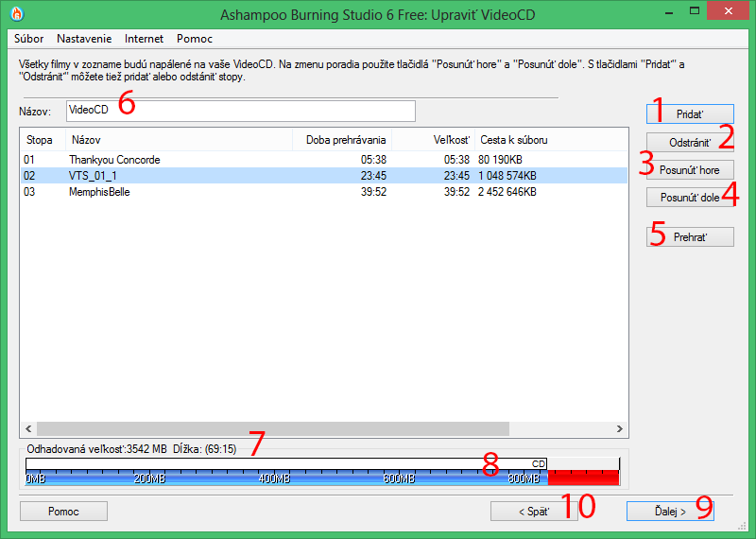Viewport: 756px width, 539px height.
Task: Open the Súbor menu
Action: click(29, 39)
